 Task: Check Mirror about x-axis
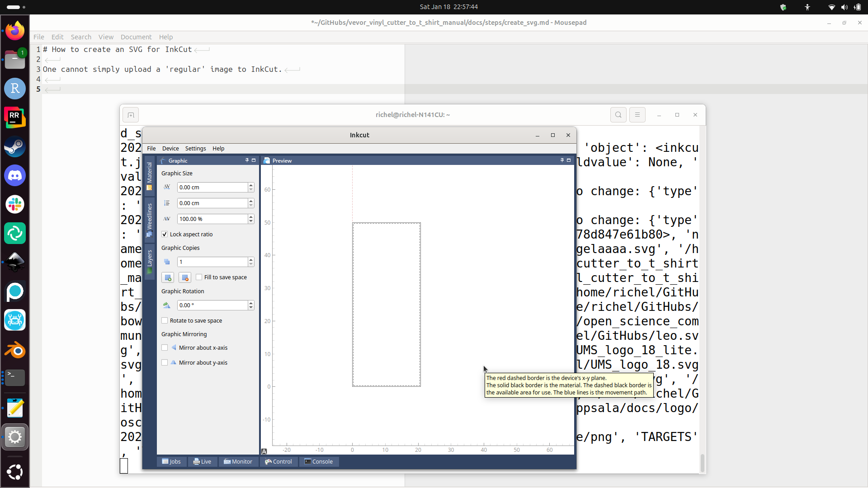165,347
